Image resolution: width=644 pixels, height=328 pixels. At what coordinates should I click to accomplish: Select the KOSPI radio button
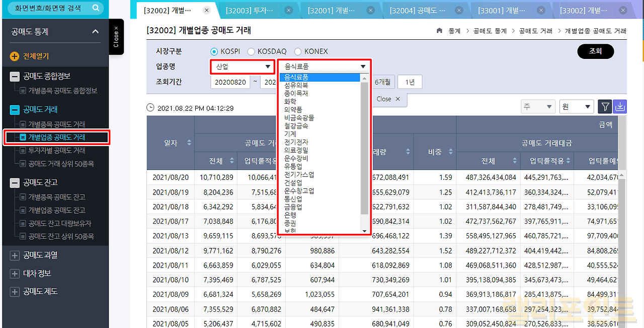[x=214, y=51]
